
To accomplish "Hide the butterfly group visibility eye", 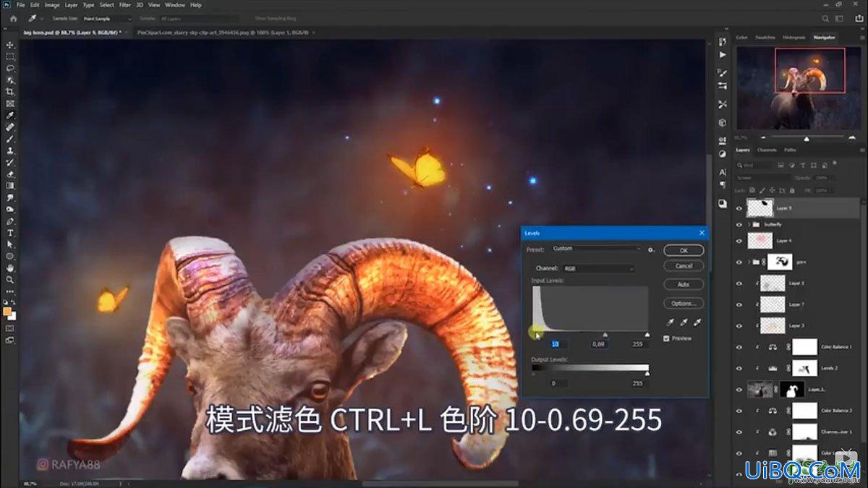I will click(739, 225).
